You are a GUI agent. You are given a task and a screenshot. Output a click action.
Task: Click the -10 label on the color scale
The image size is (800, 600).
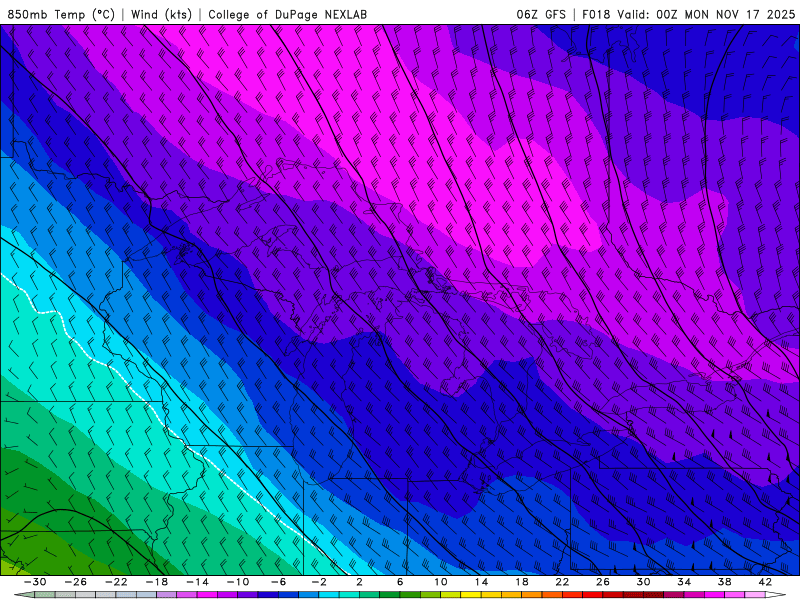238,582
